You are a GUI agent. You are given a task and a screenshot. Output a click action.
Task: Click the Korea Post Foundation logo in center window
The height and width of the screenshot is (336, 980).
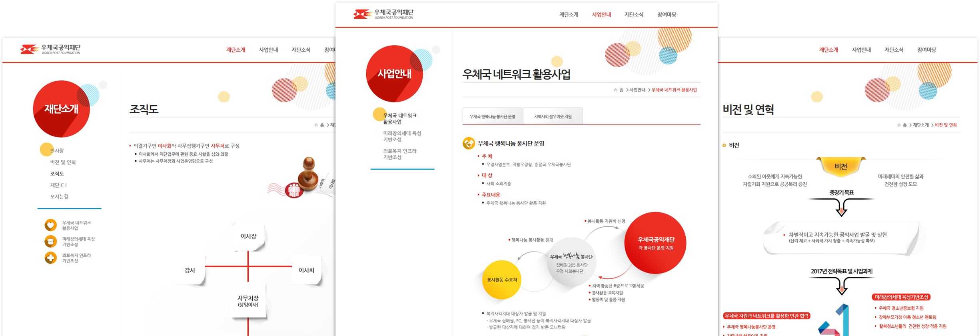(383, 14)
